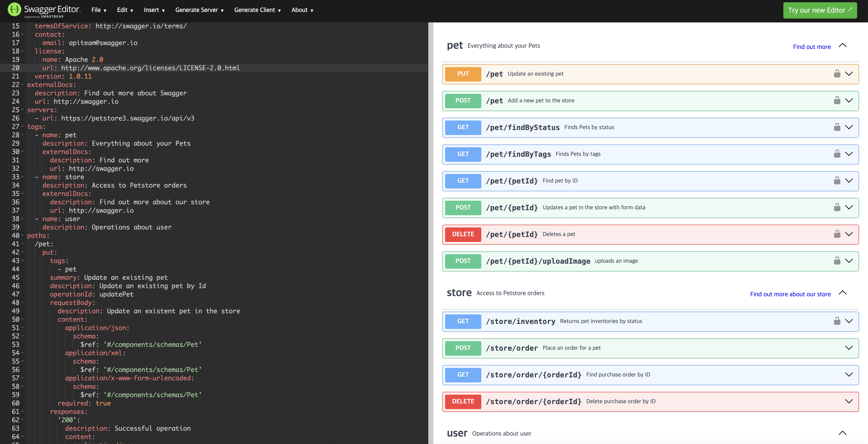The height and width of the screenshot is (444, 868).
Task: Click POST badge for Add a new pet
Action: point(463,100)
